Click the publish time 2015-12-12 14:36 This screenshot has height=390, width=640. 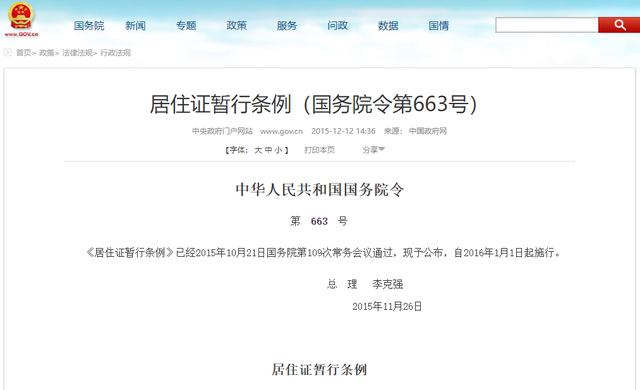343,131
